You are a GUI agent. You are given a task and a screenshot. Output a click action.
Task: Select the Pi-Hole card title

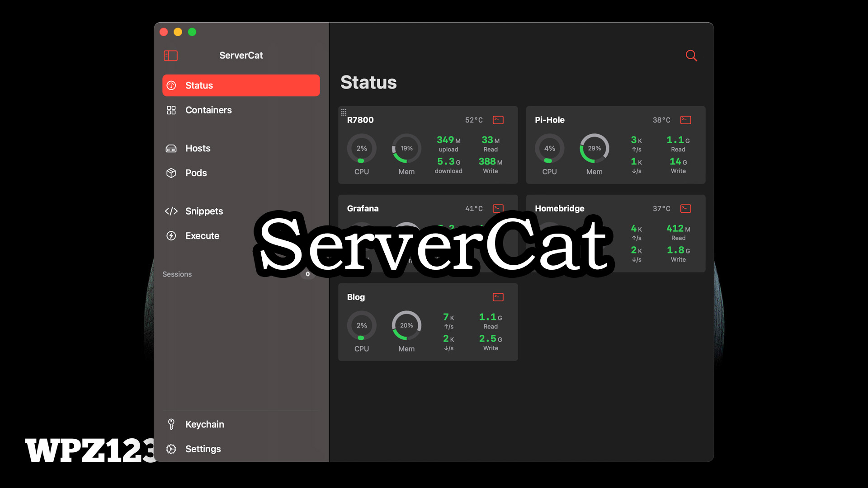coord(550,120)
